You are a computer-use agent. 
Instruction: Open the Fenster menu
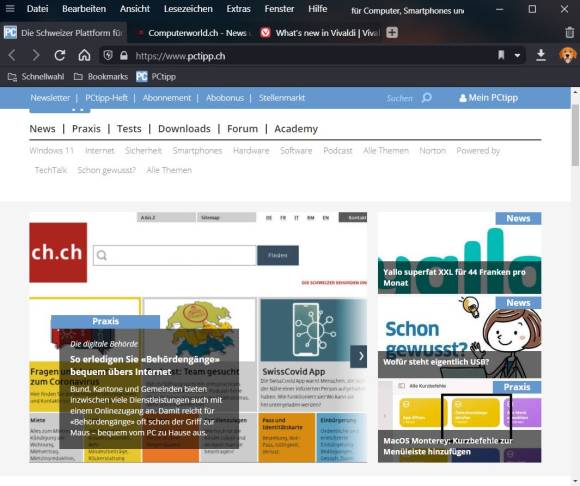pos(279,9)
